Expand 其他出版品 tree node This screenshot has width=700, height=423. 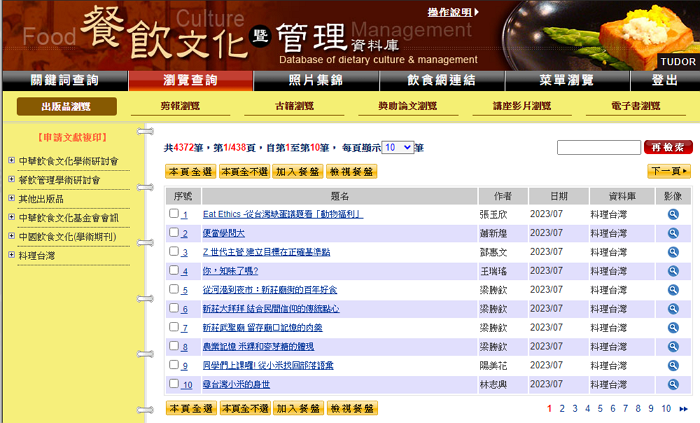coord(11,198)
